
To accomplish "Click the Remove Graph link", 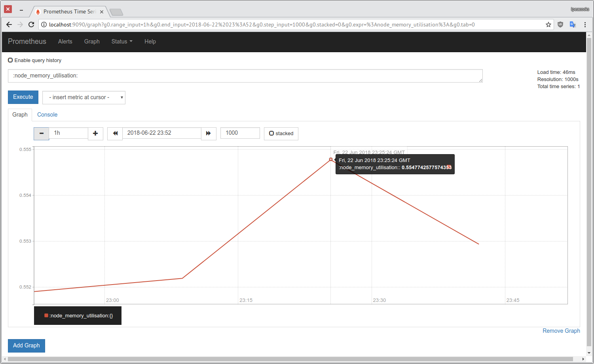I will pyautogui.click(x=561, y=331).
